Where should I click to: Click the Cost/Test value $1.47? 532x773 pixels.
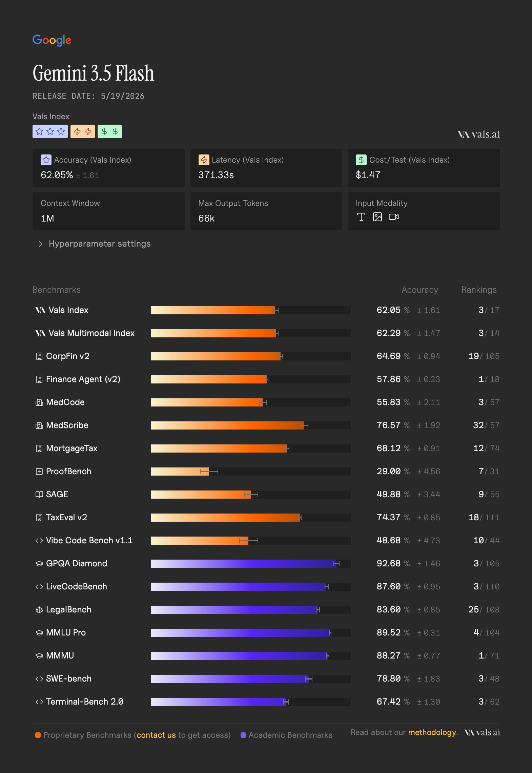pyautogui.click(x=368, y=175)
